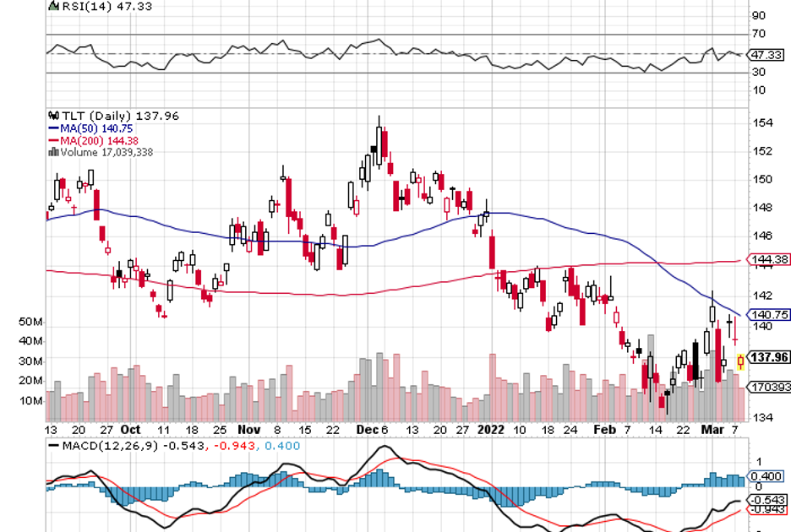
Task: Click the candlestick icon beside TLT
Action: 54,116
